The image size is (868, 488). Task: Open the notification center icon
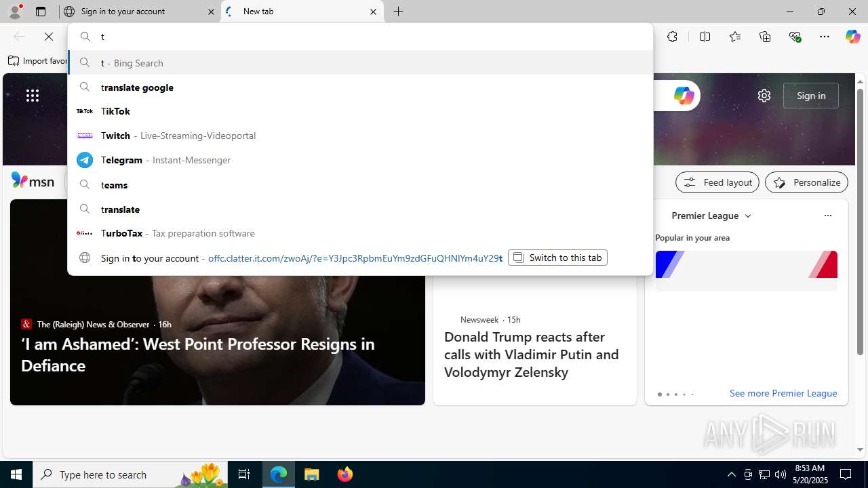click(846, 474)
